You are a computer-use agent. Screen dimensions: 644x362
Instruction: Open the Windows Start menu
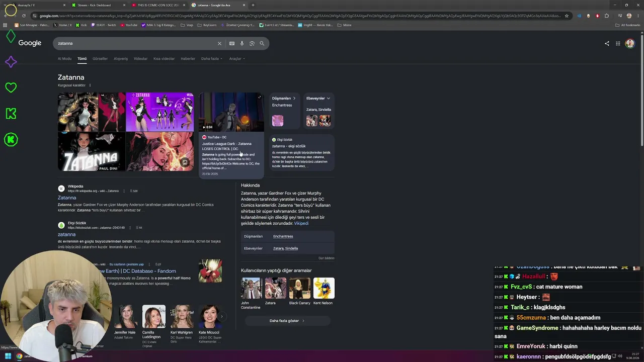pos(8,356)
